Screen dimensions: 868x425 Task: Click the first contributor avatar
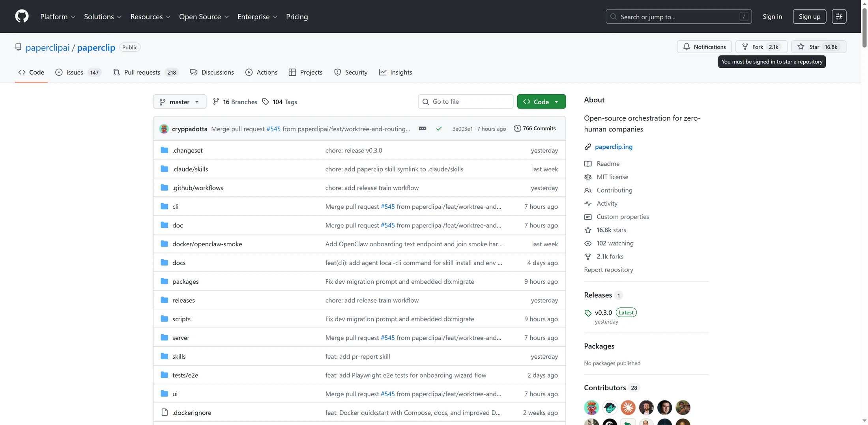[x=591, y=407]
